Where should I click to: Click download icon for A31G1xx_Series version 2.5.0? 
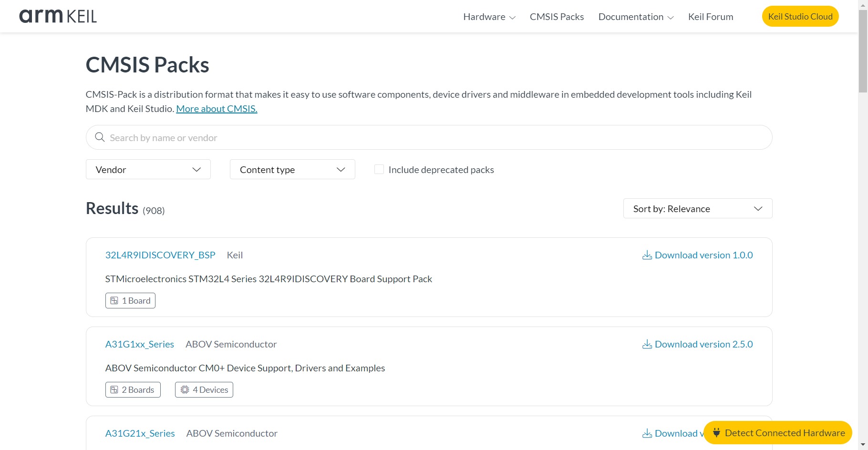click(647, 344)
